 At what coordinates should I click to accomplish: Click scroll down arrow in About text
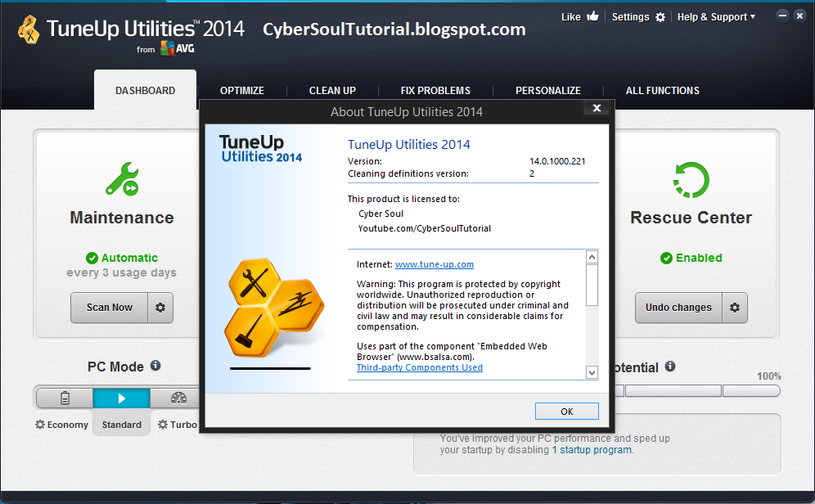click(x=592, y=372)
